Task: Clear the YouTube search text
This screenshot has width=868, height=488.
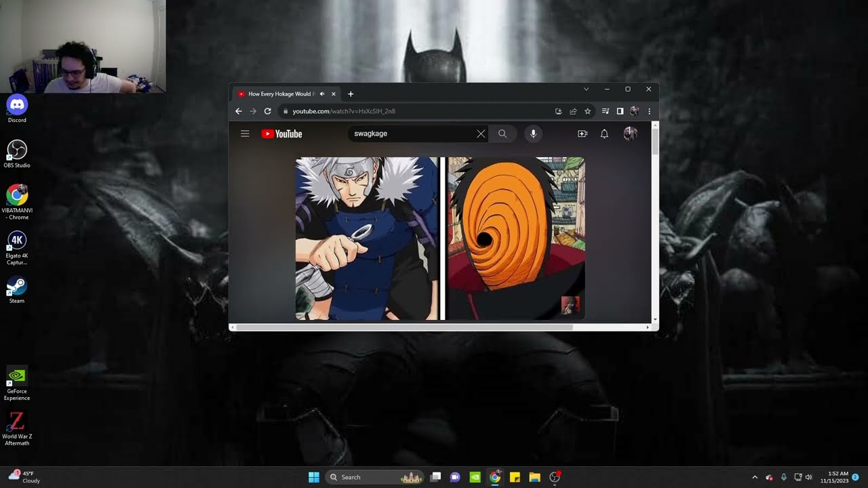Action: pyautogui.click(x=481, y=134)
